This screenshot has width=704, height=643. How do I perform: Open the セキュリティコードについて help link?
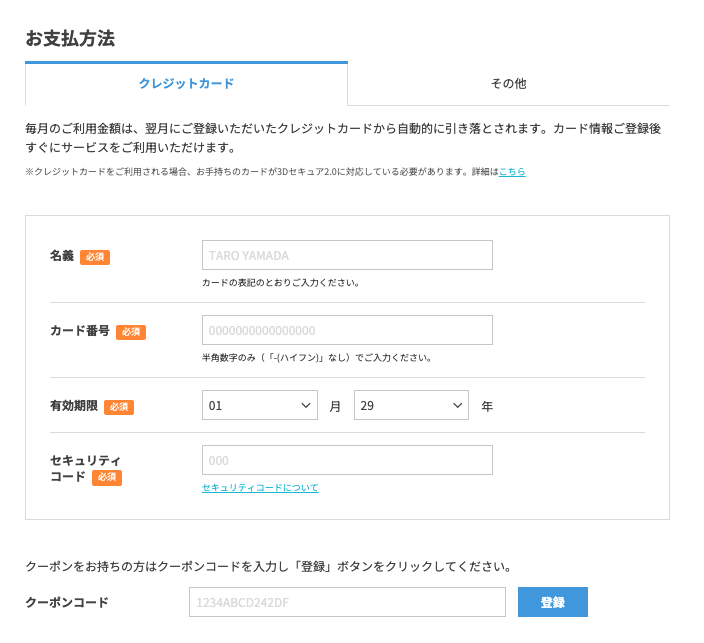coord(260,488)
